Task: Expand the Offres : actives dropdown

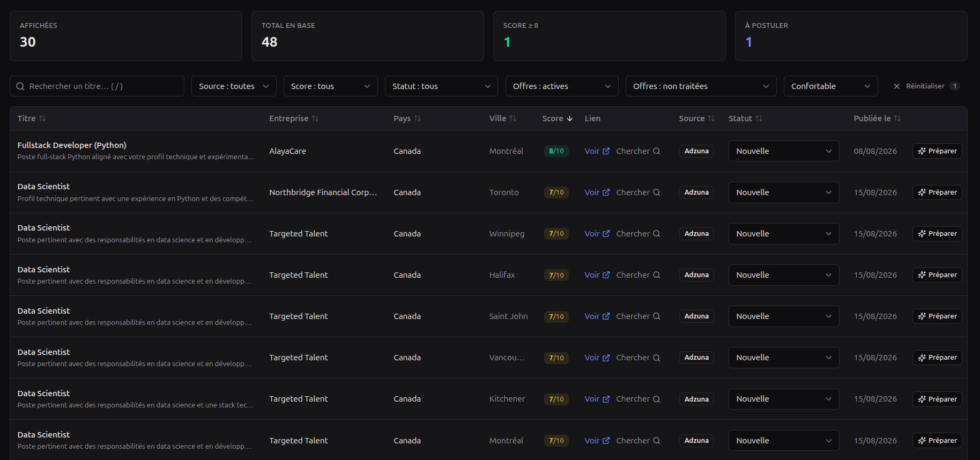Action: point(562,86)
